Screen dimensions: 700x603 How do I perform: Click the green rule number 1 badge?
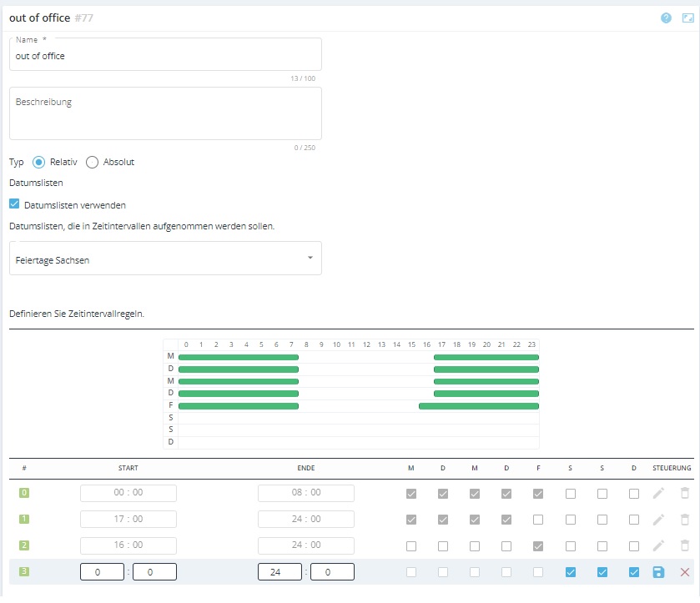tap(24, 520)
